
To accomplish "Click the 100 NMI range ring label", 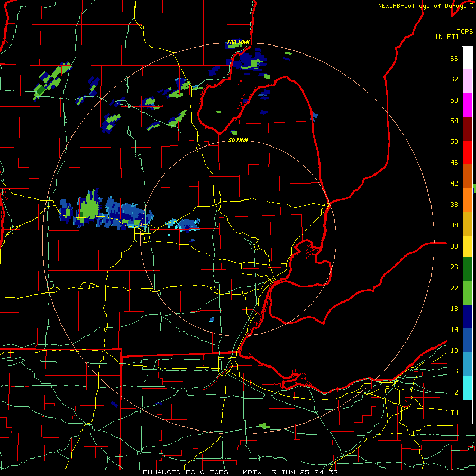I will point(238,42).
